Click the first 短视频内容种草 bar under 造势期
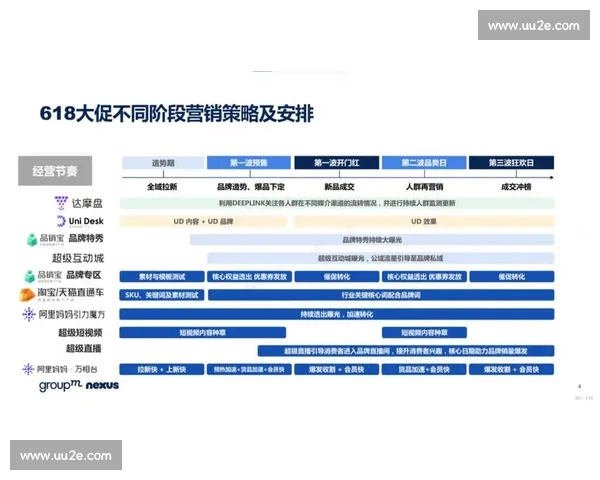This screenshot has height=480, width=600. (x=203, y=333)
